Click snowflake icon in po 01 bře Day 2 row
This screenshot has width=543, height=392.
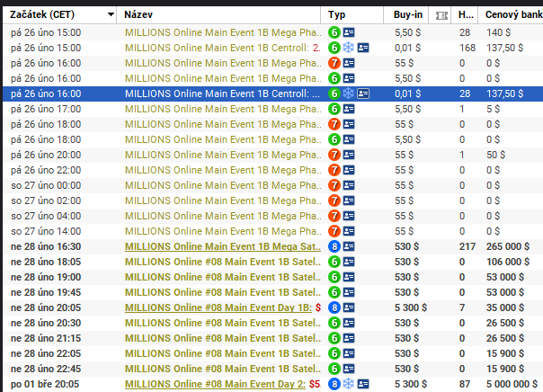pos(349,384)
